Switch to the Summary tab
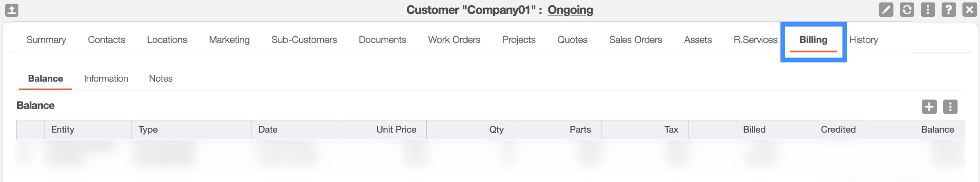The image size is (980, 182). click(x=46, y=40)
